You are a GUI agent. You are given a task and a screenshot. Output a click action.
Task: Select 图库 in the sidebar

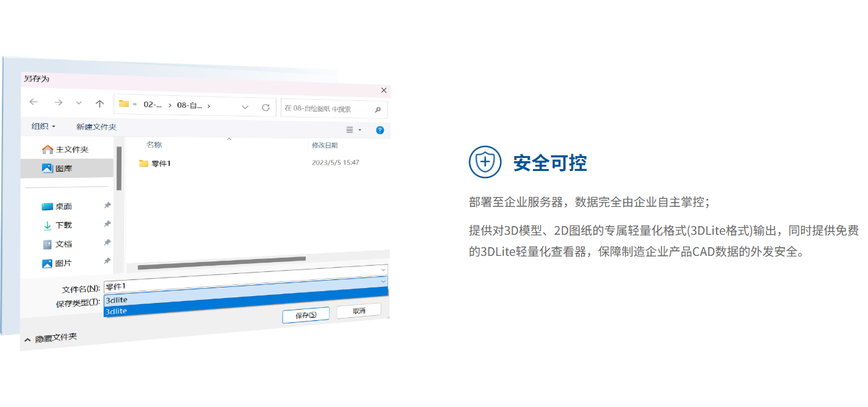click(x=66, y=168)
